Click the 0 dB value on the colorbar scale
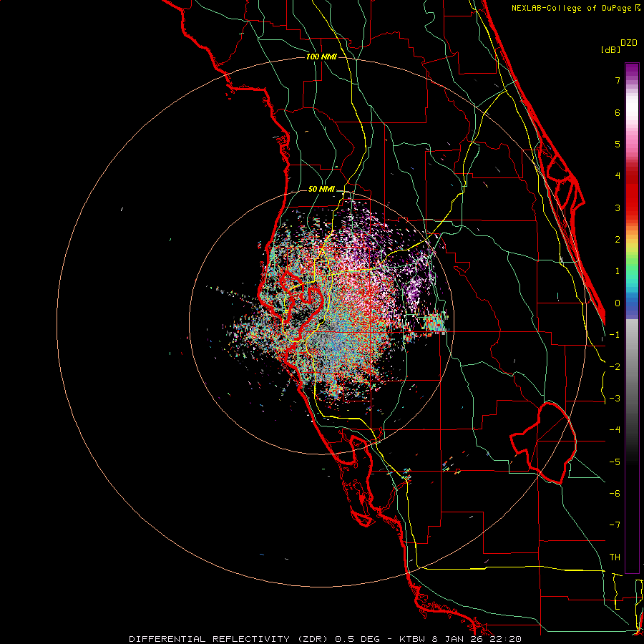644x644 pixels. [x=618, y=303]
